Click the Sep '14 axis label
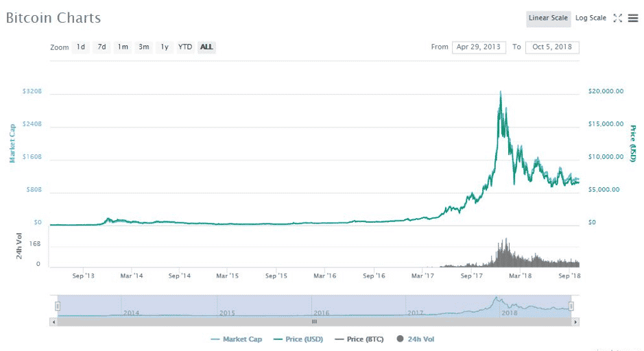This screenshot has width=644, height=351. coord(180,276)
